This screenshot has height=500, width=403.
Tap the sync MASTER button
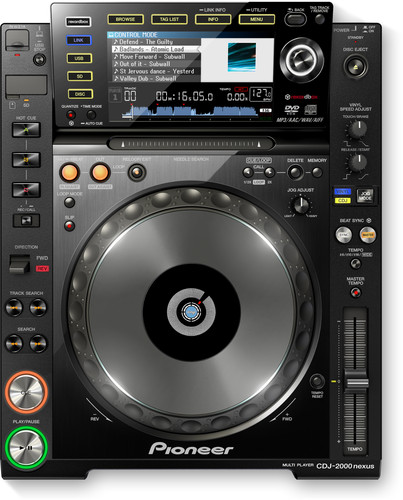[368, 235]
